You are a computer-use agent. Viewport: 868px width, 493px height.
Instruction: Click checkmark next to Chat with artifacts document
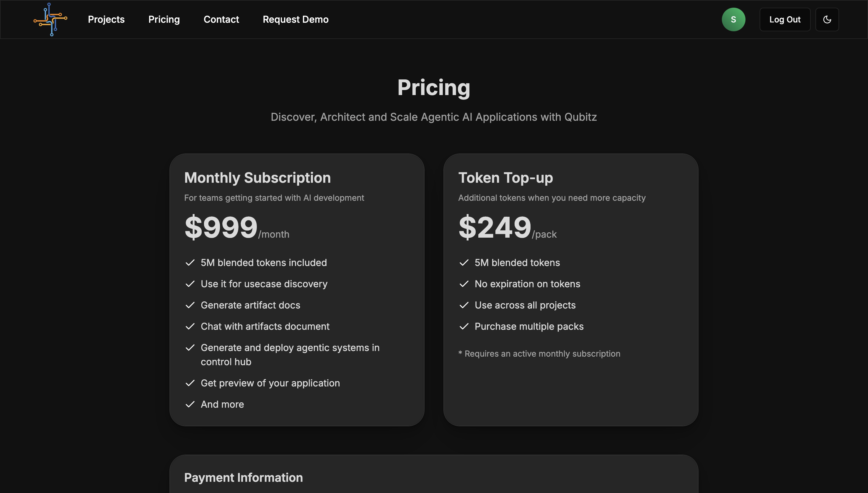(x=190, y=326)
